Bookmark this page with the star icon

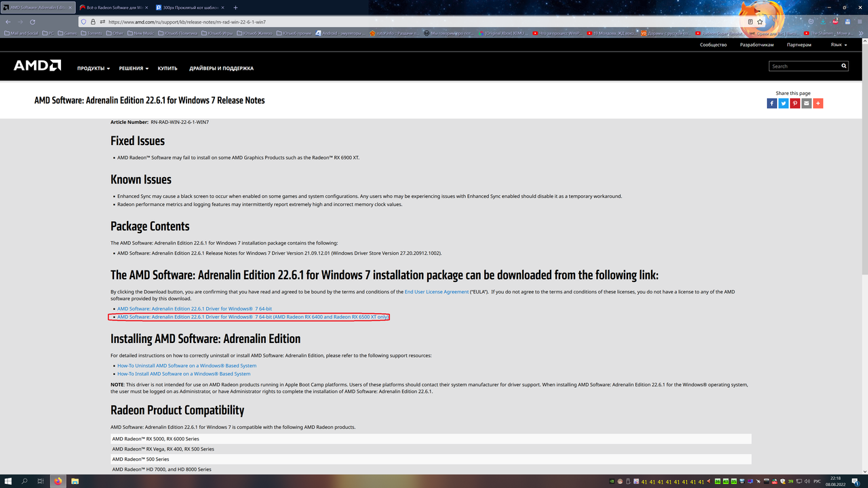(x=760, y=22)
